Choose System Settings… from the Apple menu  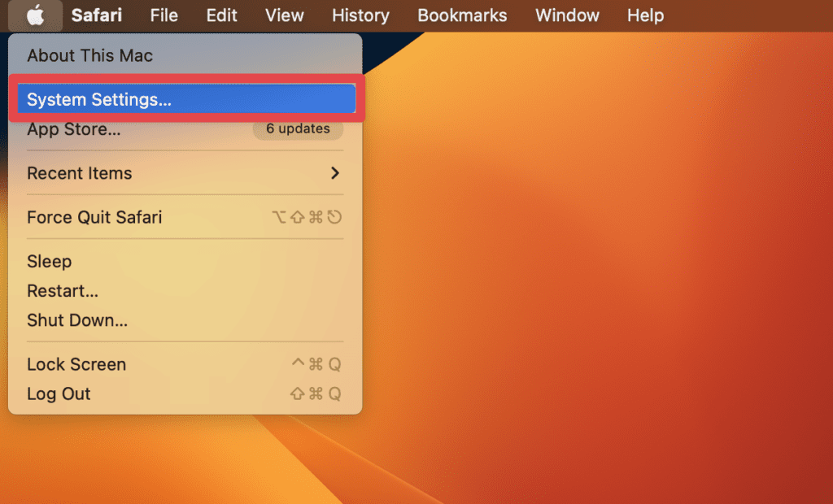click(186, 99)
